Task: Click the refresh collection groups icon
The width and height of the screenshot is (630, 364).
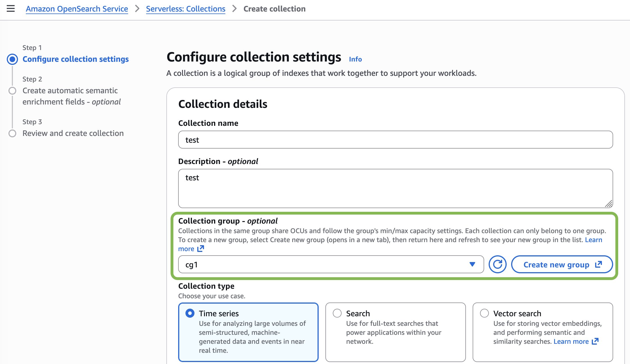Action: pyautogui.click(x=497, y=264)
